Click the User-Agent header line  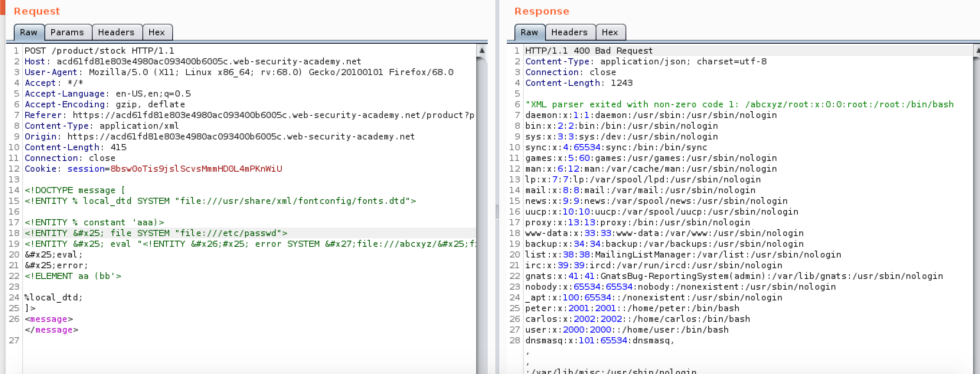pyautogui.click(x=239, y=72)
